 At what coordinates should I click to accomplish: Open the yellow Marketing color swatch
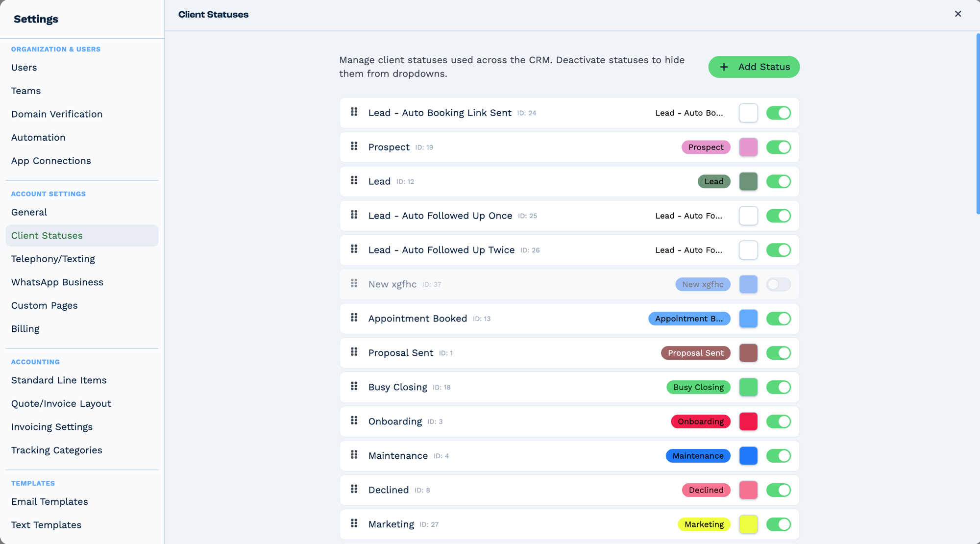[748, 524]
